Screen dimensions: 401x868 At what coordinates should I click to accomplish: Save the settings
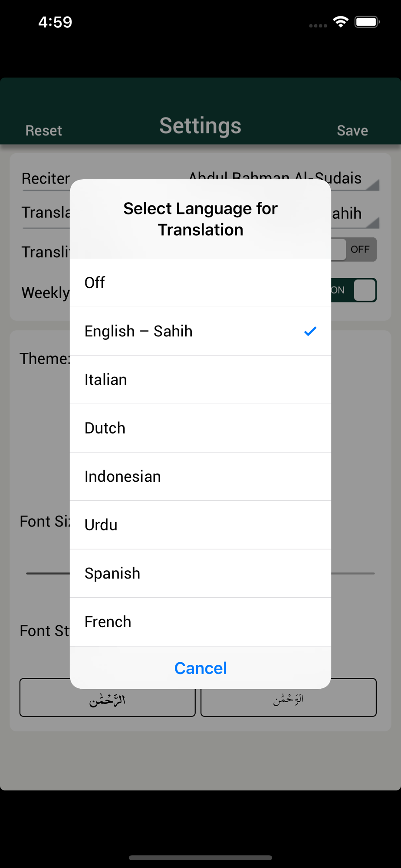(x=352, y=131)
